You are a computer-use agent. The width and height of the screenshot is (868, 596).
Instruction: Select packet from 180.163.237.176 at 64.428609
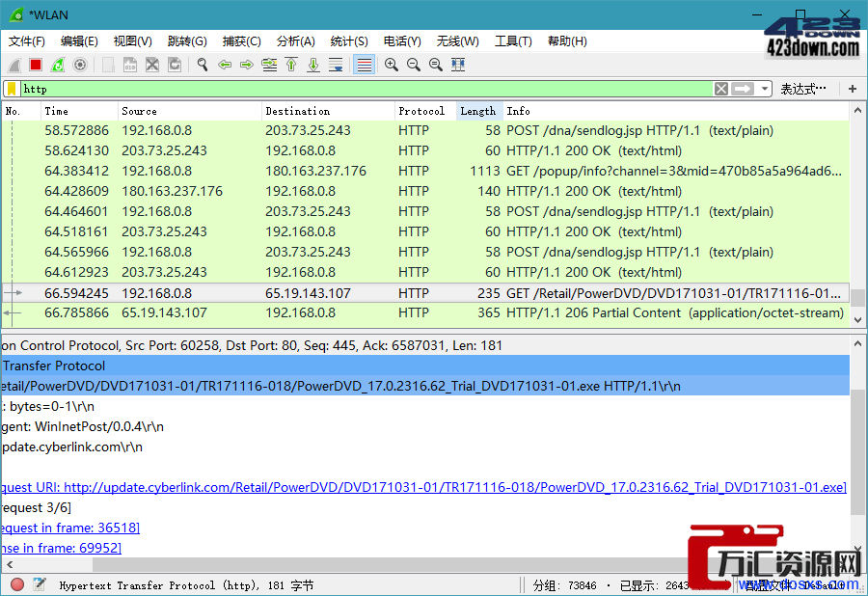(x=425, y=192)
